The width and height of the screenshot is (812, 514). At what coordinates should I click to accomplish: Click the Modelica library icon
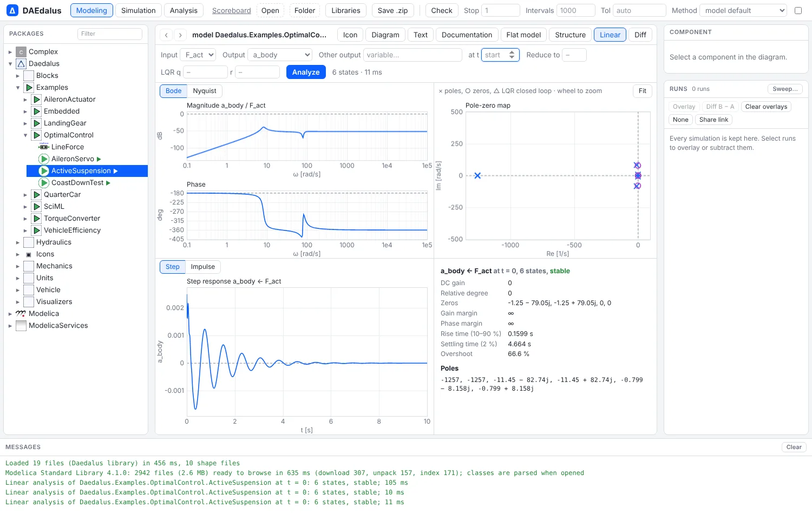tap(21, 314)
